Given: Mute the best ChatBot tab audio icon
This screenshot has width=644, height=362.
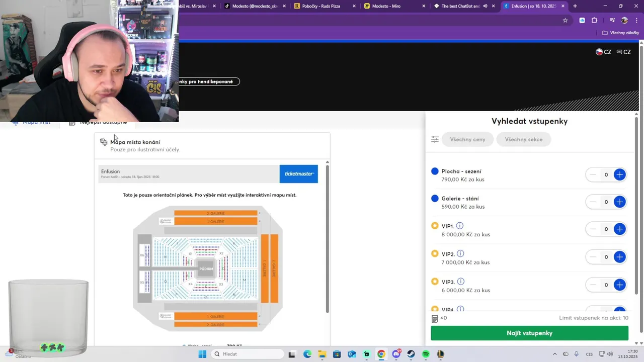Looking at the screenshot, I should [485, 6].
